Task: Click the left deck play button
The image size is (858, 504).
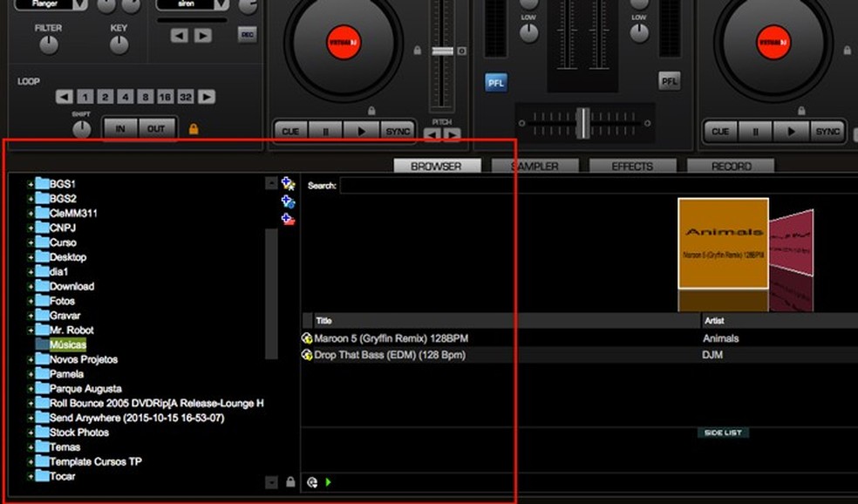Action: tap(361, 131)
